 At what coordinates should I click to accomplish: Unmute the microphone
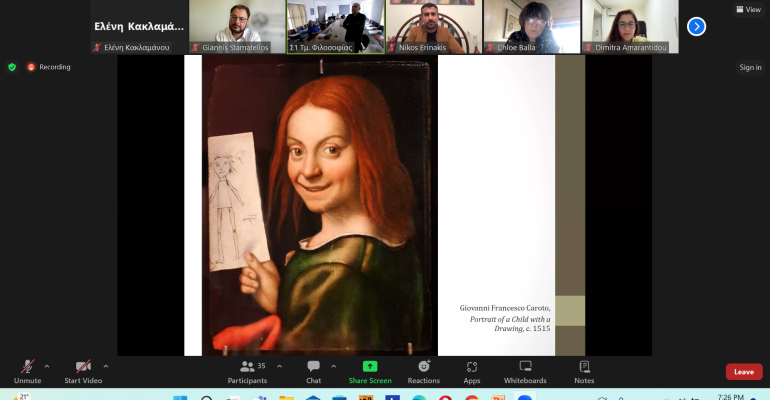[28, 372]
